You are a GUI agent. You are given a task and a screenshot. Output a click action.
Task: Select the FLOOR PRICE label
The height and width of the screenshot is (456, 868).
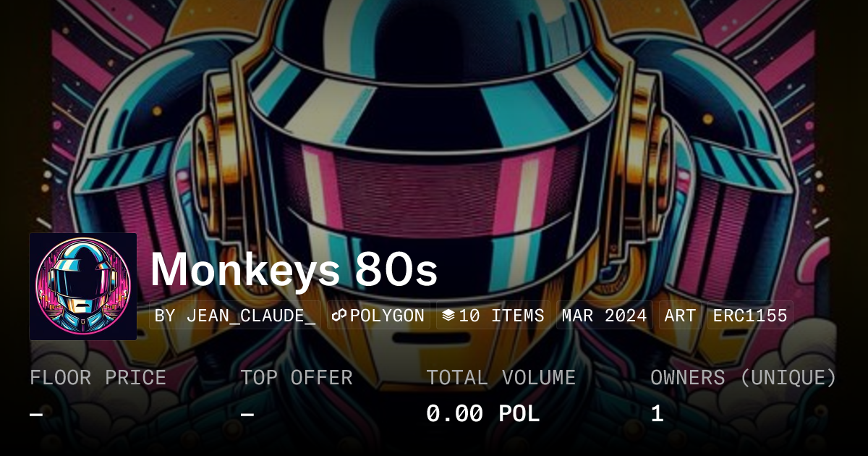coord(98,377)
